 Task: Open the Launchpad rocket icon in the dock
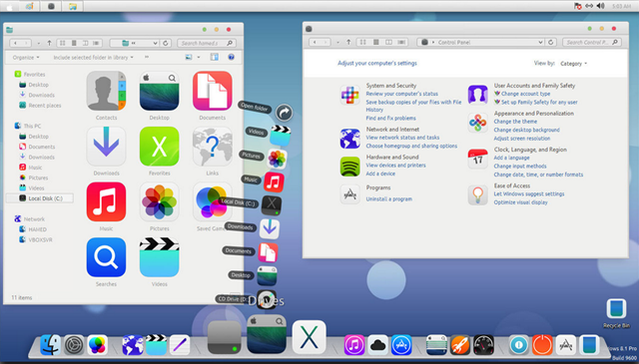(460, 345)
